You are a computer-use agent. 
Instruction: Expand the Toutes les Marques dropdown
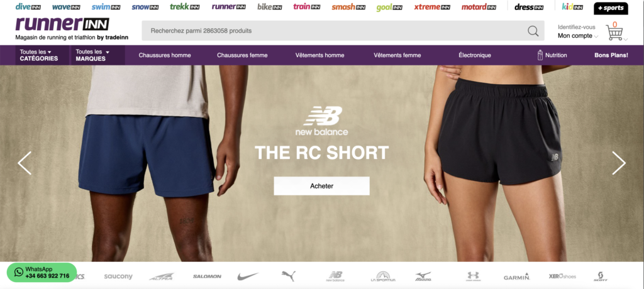point(97,55)
